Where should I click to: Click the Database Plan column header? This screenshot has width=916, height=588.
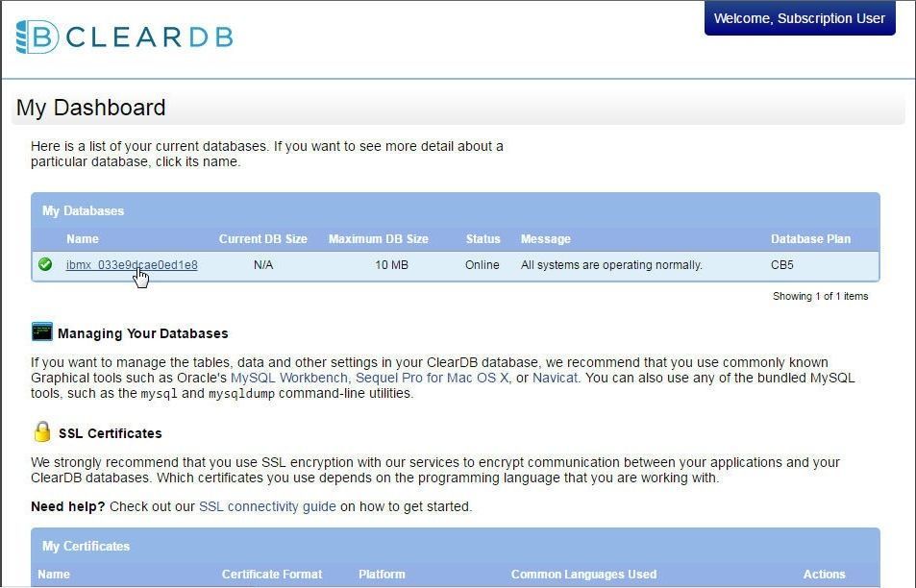click(811, 239)
